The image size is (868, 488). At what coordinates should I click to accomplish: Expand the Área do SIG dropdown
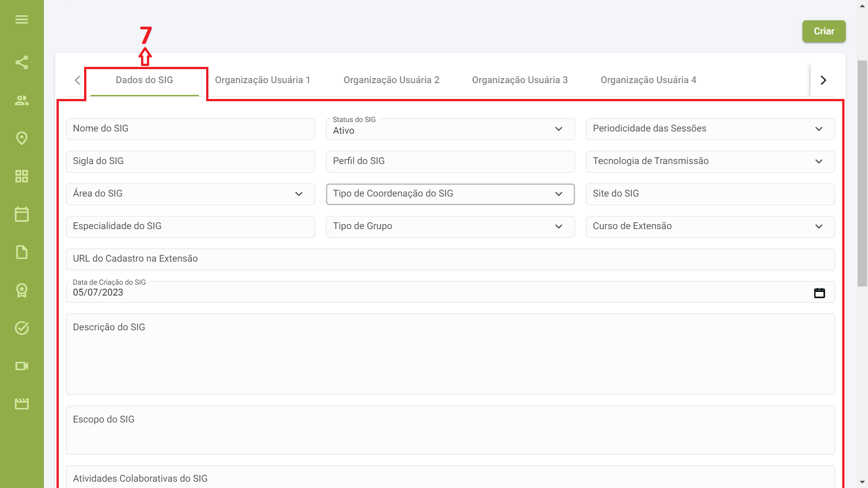tap(190, 194)
